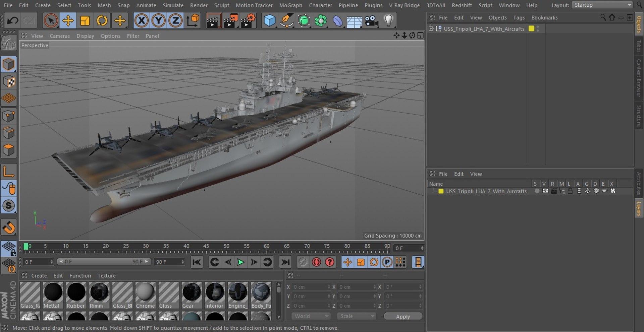
Task: Add a Subdivision Surface generator
Action: point(304,21)
